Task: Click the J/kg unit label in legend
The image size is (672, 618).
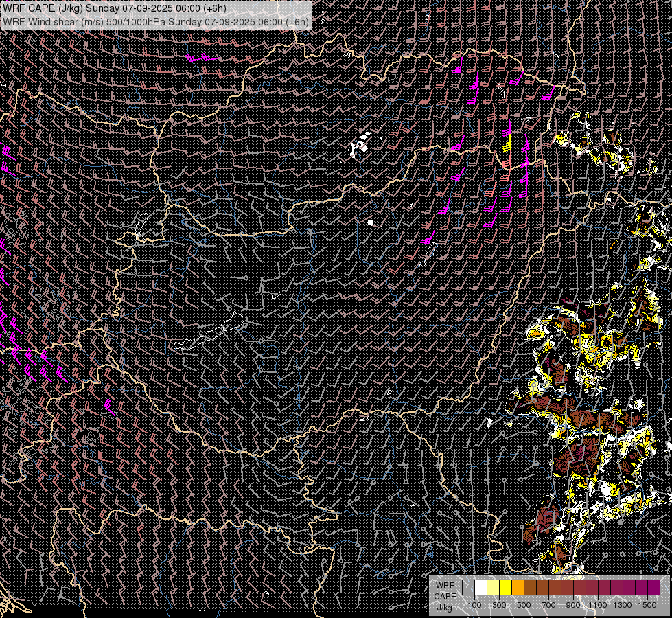Action: click(445, 608)
